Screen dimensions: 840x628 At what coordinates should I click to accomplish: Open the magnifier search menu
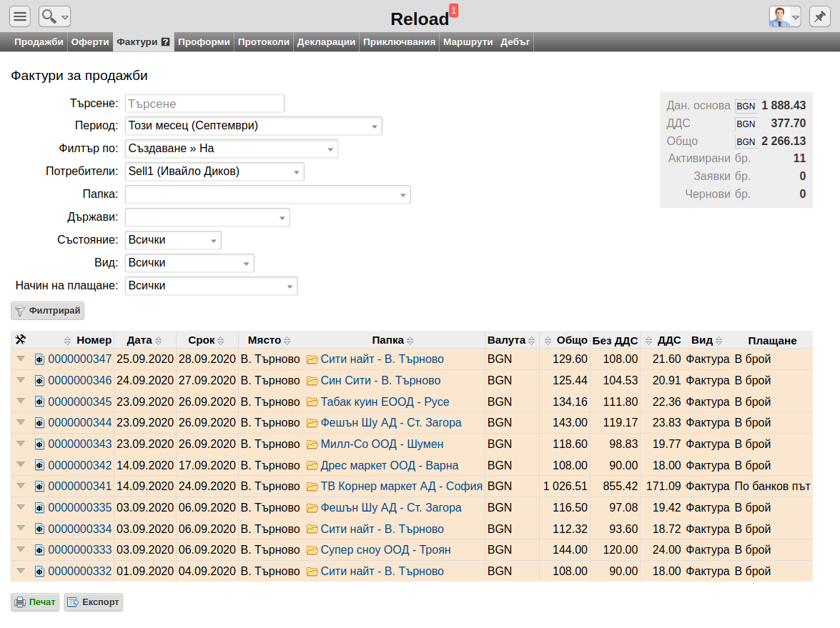54,16
